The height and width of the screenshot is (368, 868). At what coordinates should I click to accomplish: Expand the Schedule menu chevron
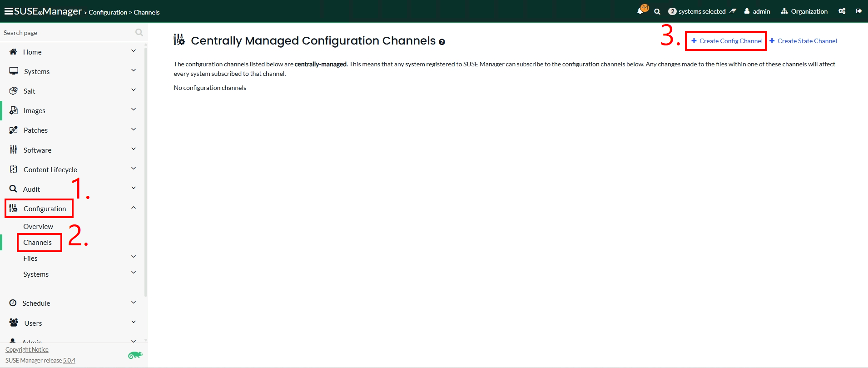click(x=134, y=303)
